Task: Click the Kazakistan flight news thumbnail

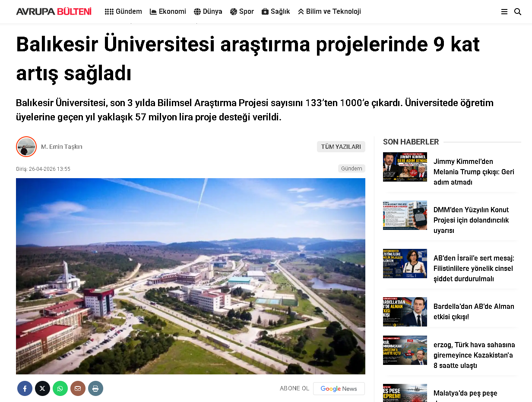Action: point(405,350)
